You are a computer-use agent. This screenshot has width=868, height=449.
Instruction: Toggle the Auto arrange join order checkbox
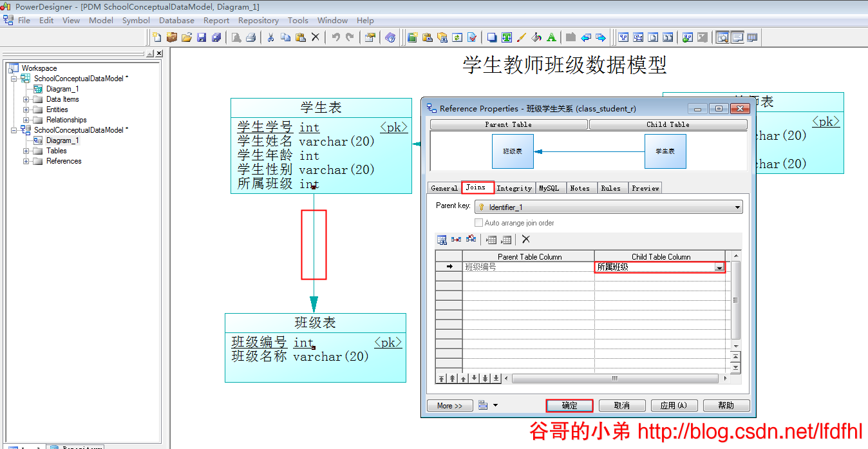point(478,223)
